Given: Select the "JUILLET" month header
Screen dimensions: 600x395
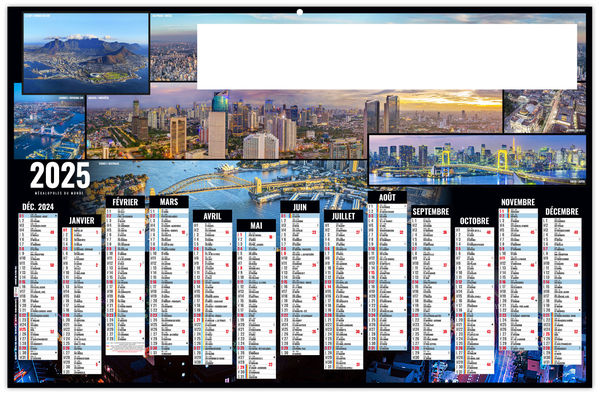Looking at the screenshot, I should [x=343, y=216].
